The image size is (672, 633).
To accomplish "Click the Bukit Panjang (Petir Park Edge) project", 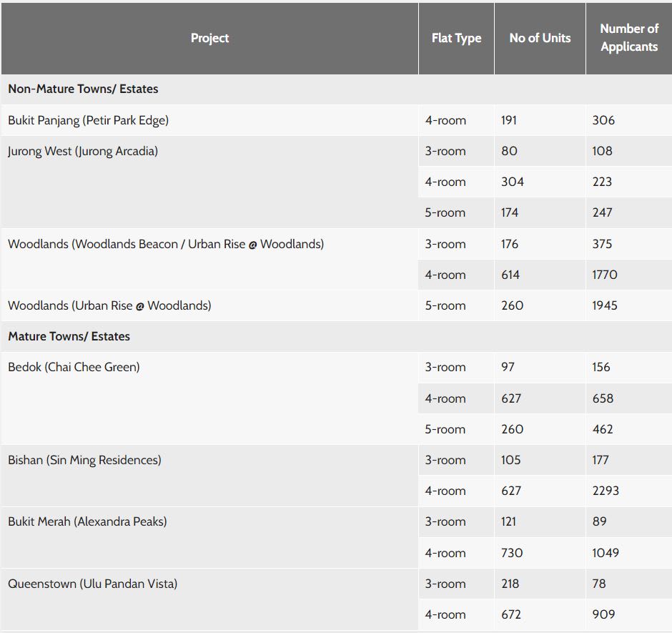I will [88, 120].
